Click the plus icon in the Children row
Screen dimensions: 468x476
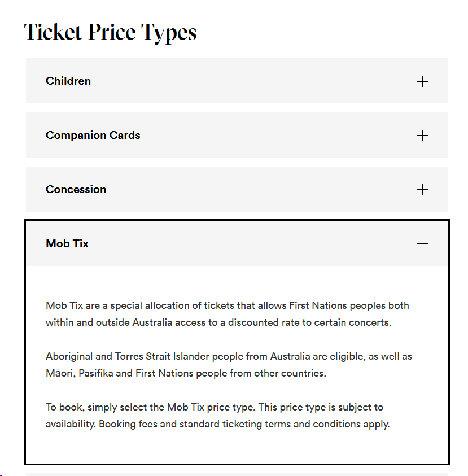click(422, 81)
